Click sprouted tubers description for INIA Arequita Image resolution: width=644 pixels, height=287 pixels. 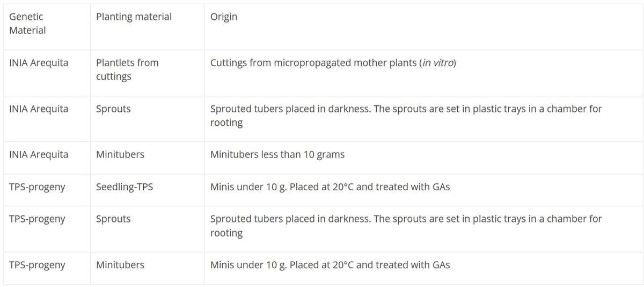pos(406,116)
